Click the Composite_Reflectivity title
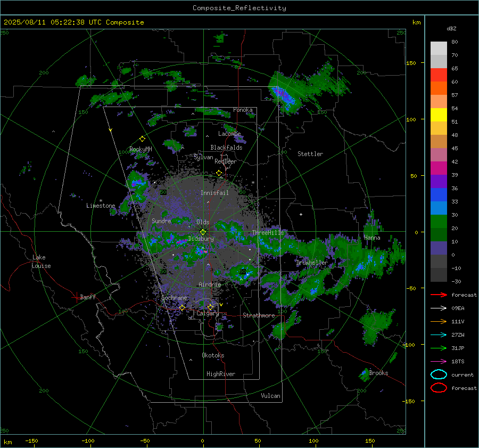Viewport: 479px width, 448px height. pos(239,8)
